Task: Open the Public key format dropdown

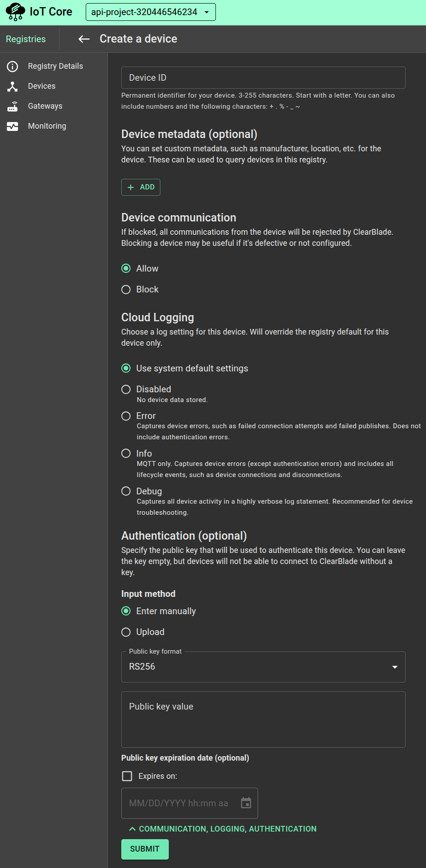Action: pyautogui.click(x=263, y=667)
